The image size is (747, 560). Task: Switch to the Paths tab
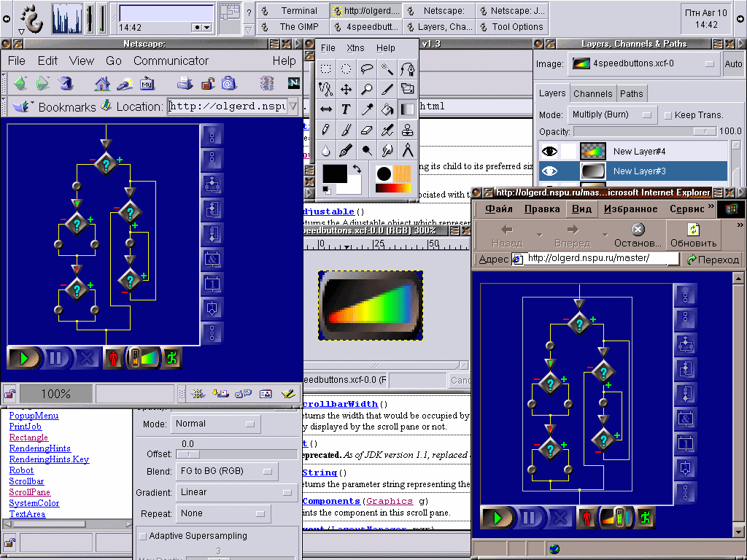point(631,94)
